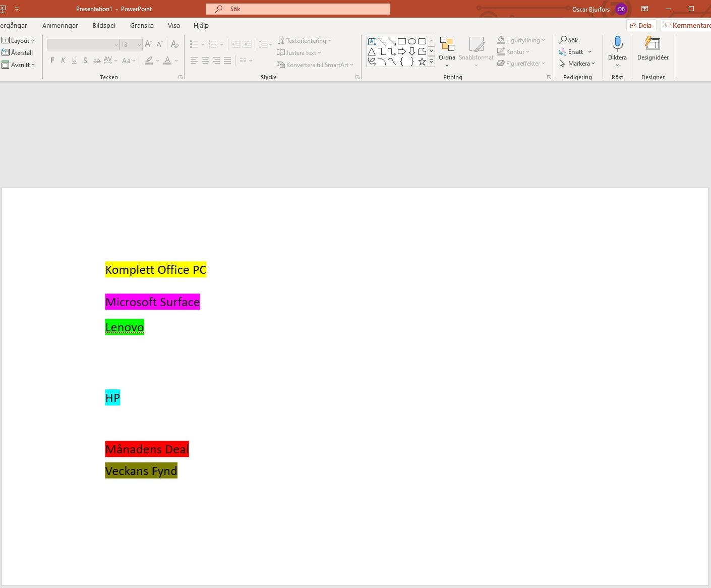This screenshot has height=588, width=711.
Task: Pick the oval shape from gallery
Action: tap(412, 41)
